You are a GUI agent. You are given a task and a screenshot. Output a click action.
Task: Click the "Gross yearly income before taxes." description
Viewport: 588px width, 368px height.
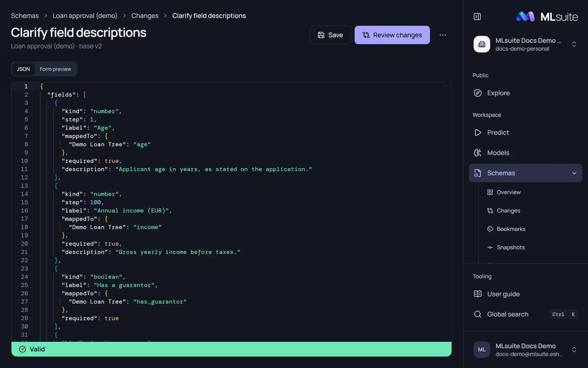[178, 252]
